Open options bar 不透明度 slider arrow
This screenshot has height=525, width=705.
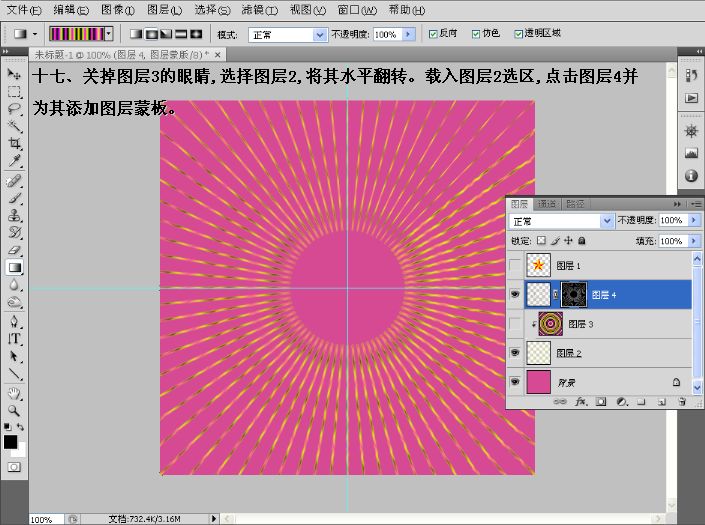[408, 34]
